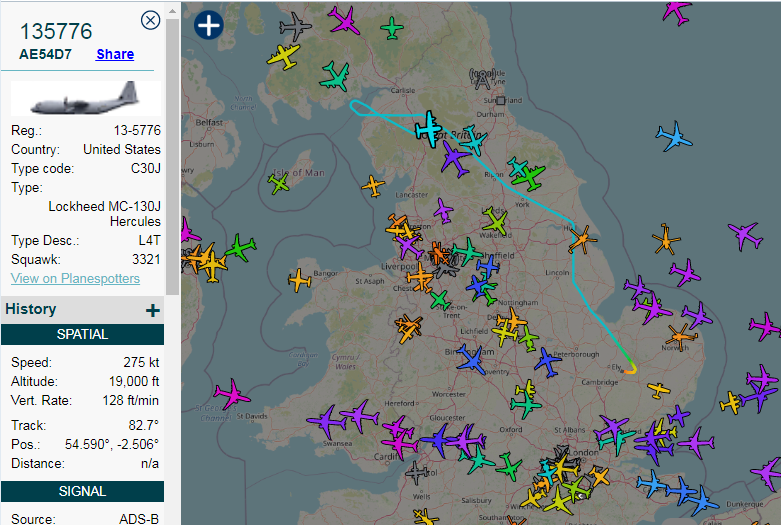
Task: Click the History section label
Action: [31, 309]
